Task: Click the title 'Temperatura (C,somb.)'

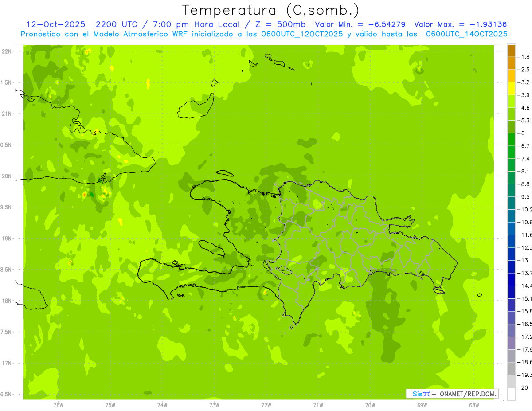Action: [x=270, y=10]
